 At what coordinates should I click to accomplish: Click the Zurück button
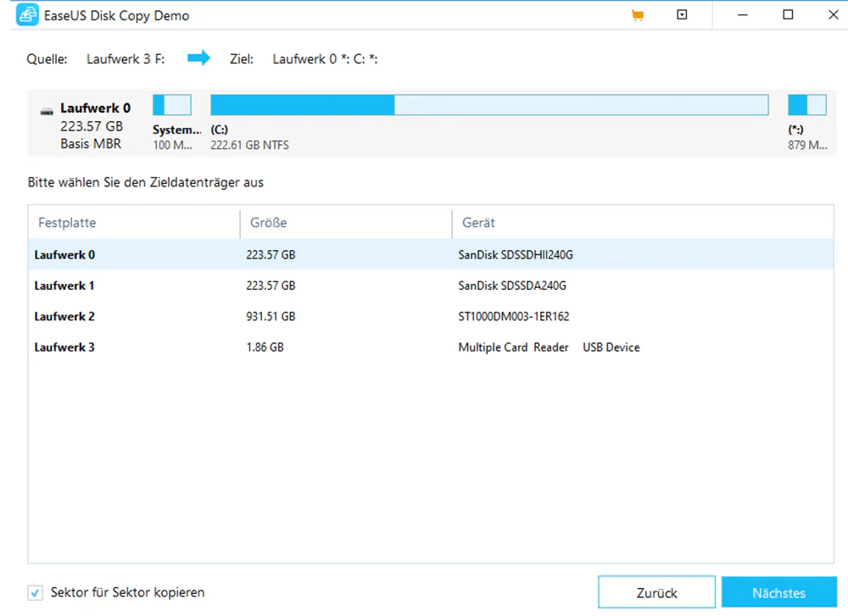point(656,592)
